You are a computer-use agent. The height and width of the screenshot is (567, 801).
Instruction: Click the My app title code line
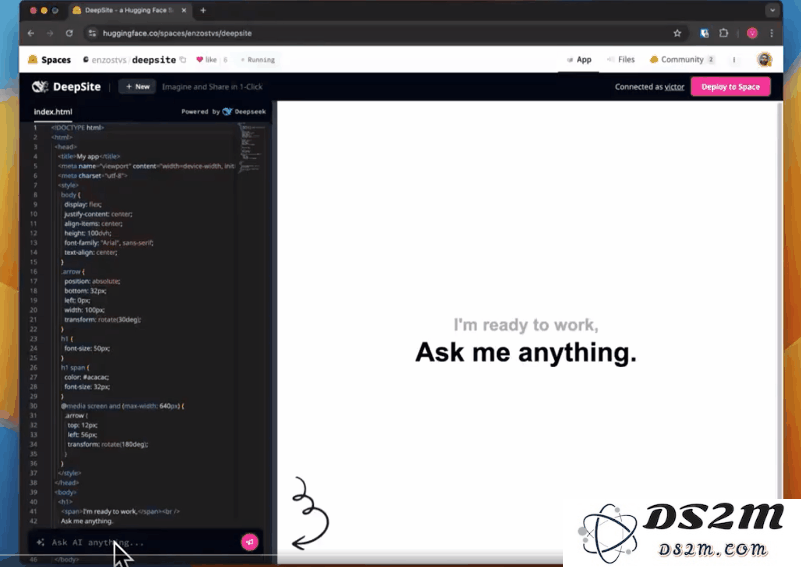89,156
